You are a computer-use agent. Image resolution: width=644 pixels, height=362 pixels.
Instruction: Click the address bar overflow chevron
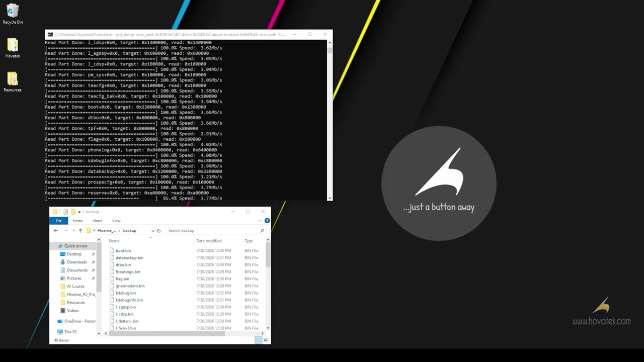click(x=95, y=231)
